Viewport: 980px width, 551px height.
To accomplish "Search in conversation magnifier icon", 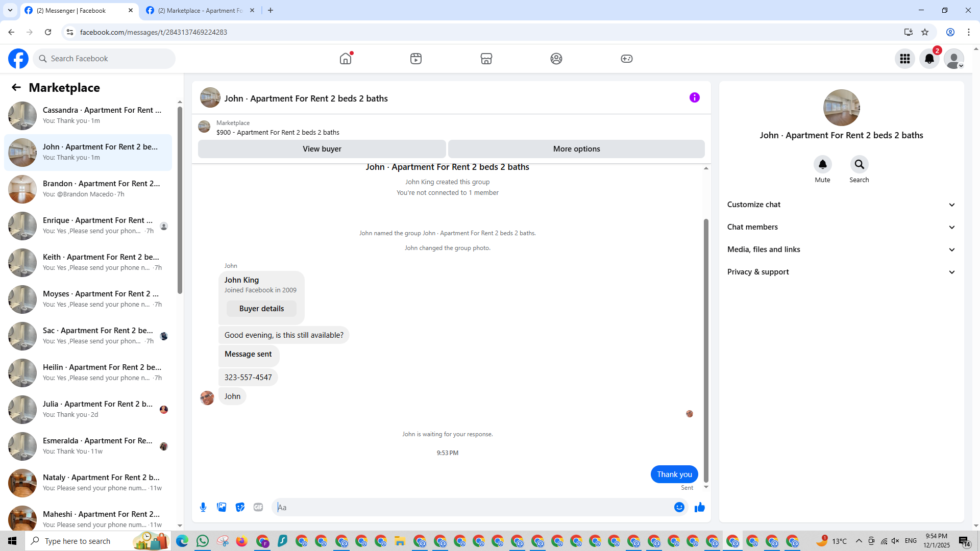I will (860, 164).
